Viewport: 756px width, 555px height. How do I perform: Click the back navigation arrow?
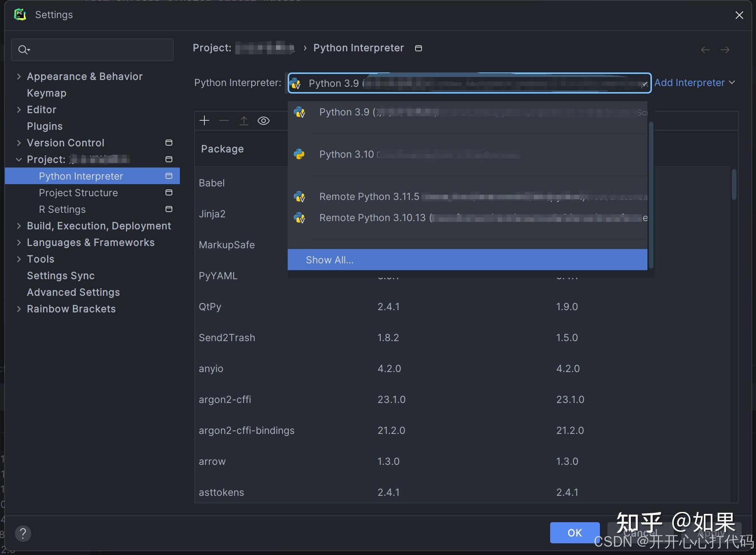click(x=705, y=50)
